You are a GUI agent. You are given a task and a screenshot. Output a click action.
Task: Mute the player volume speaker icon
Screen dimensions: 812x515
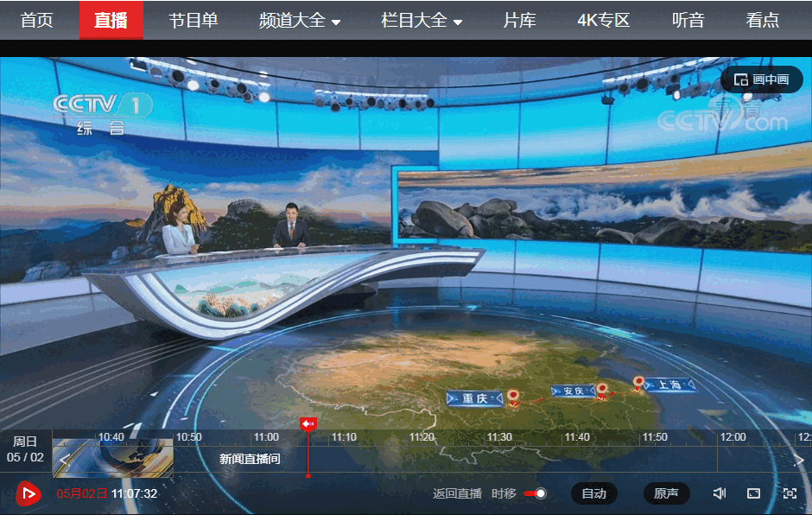(x=719, y=493)
